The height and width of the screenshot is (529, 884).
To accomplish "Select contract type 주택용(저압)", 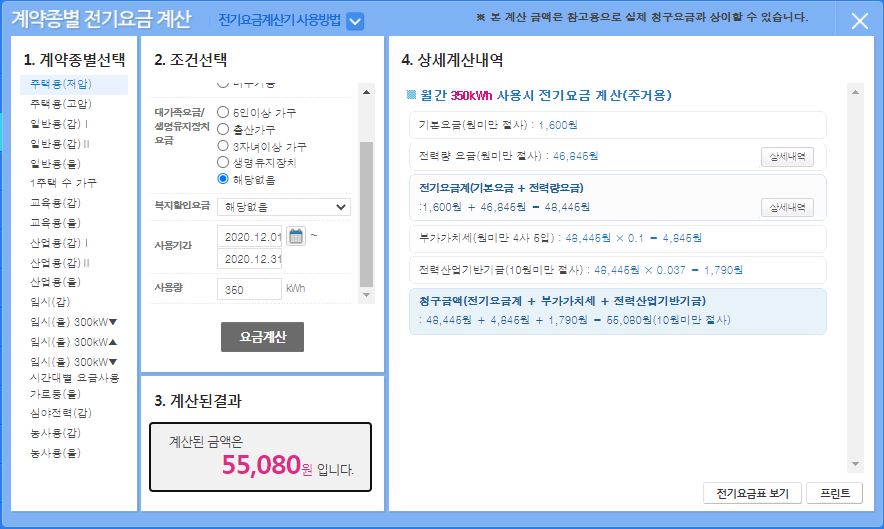I will coord(61,84).
